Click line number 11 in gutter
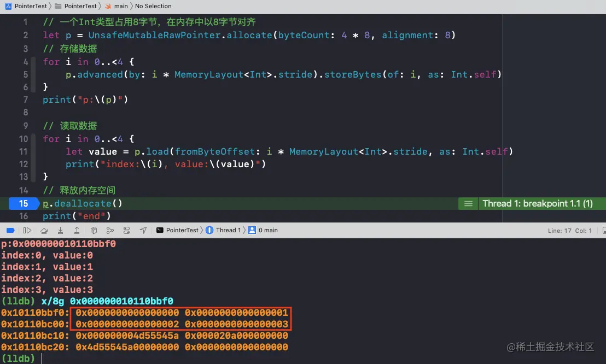Image resolution: width=606 pixels, height=364 pixels. [x=24, y=151]
